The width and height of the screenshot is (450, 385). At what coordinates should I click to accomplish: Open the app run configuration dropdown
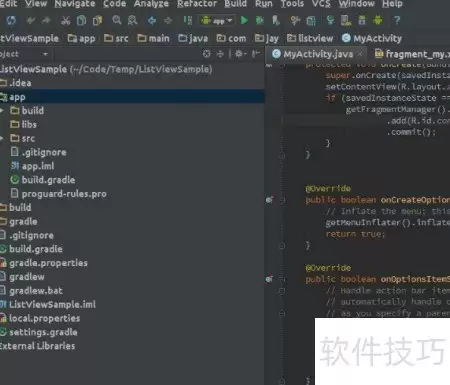pyautogui.click(x=217, y=21)
